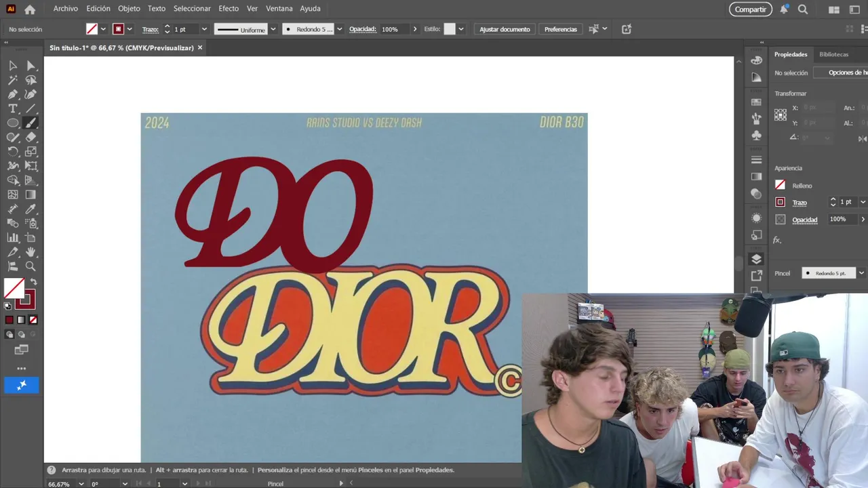Image resolution: width=868 pixels, height=488 pixels.
Task: Open Opacidad link in Properties panel
Action: click(x=805, y=220)
